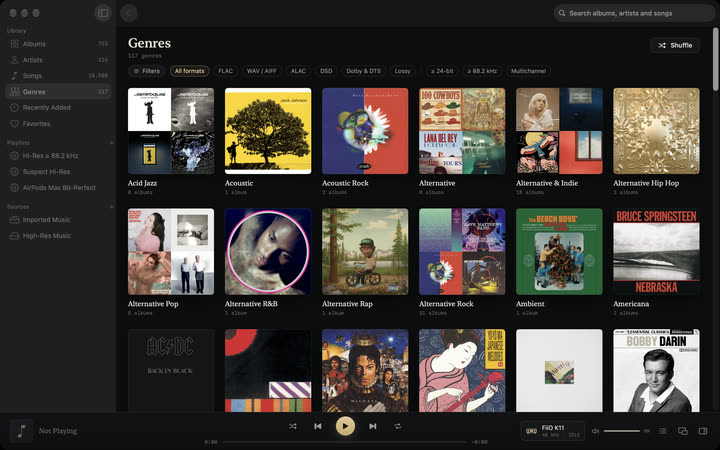The width and height of the screenshot is (720, 450).
Task: Open the Alternative R&B genre cover
Action: click(x=268, y=252)
